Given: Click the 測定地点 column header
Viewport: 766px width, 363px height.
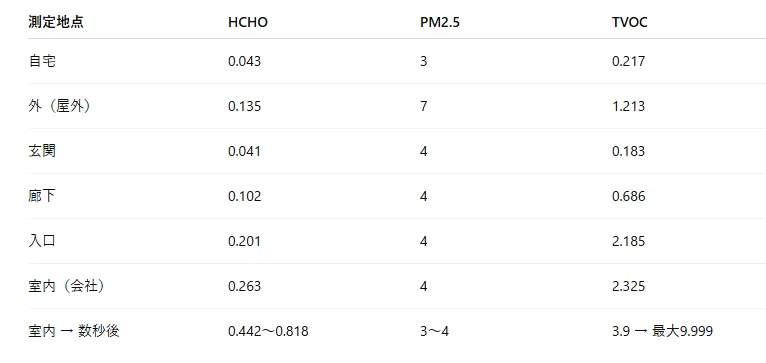Looking at the screenshot, I should (x=56, y=22).
